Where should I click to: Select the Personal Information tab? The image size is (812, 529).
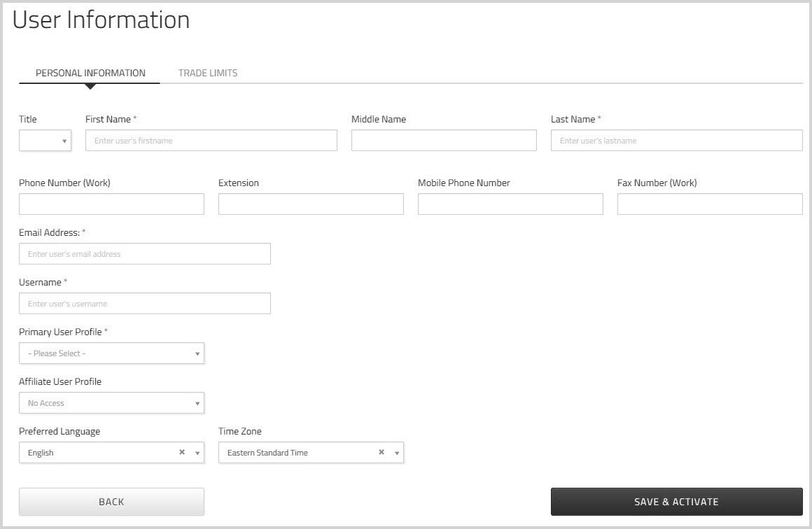click(x=90, y=73)
